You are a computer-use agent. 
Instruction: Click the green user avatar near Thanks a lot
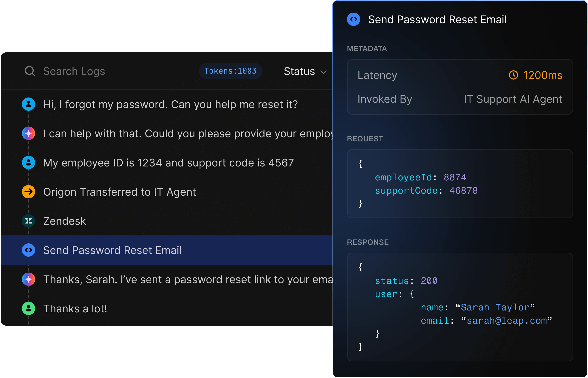29,308
